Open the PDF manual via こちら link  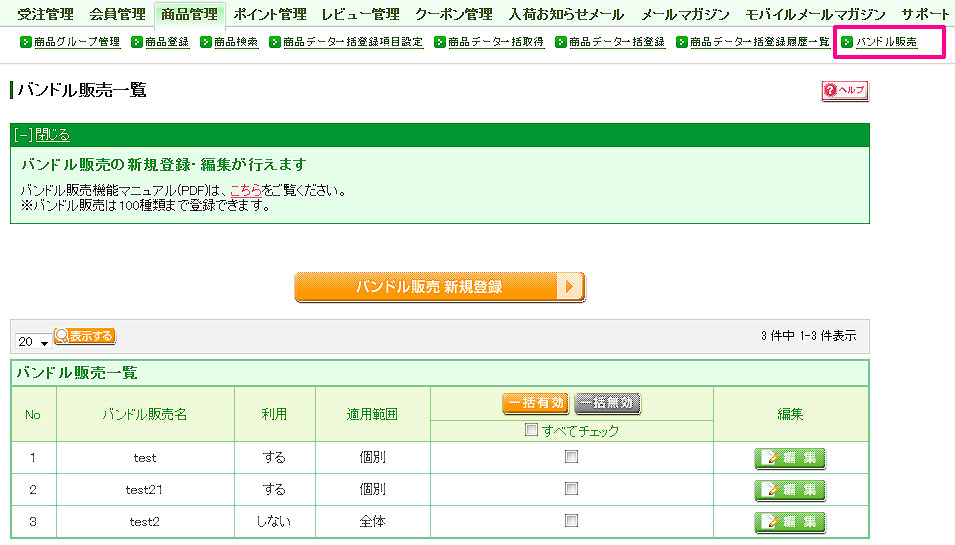click(x=246, y=191)
